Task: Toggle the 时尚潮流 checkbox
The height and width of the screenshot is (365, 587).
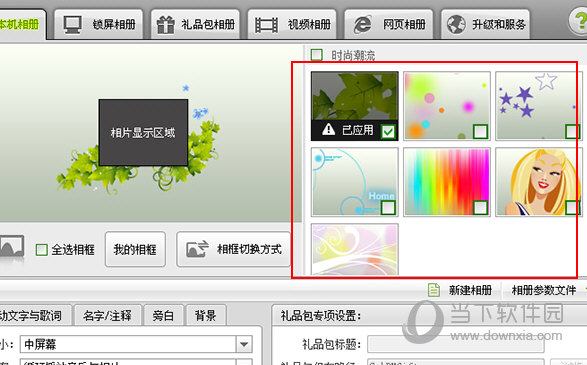Action: coord(317,55)
